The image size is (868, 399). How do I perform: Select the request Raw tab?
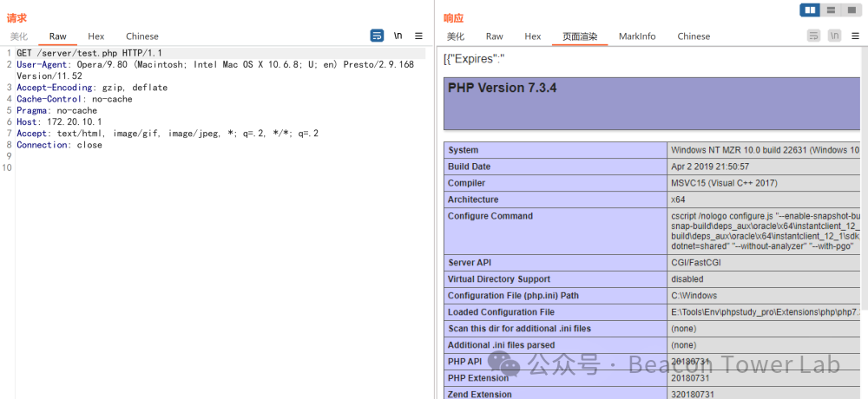[57, 36]
